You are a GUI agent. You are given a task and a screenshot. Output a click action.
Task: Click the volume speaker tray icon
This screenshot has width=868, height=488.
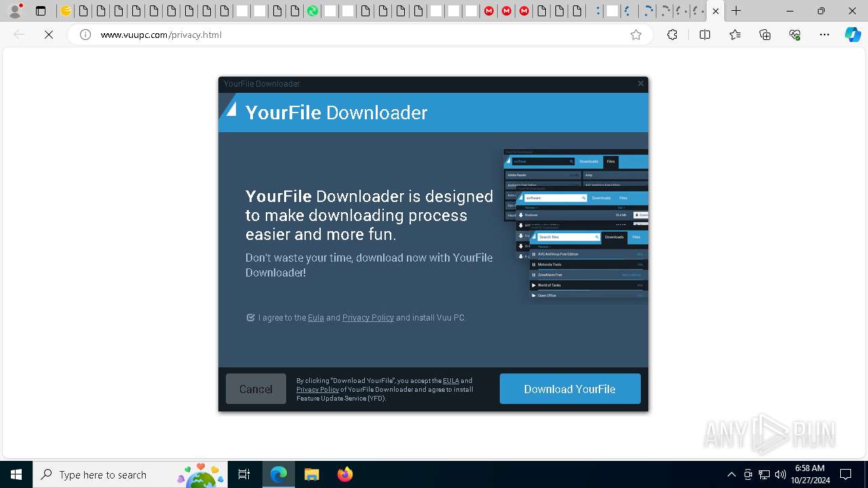tap(781, 474)
